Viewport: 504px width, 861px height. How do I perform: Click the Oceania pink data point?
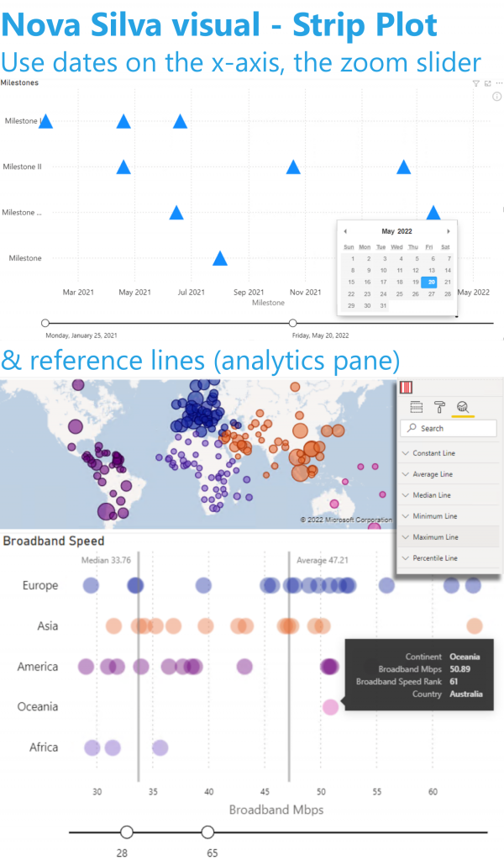pos(330,706)
